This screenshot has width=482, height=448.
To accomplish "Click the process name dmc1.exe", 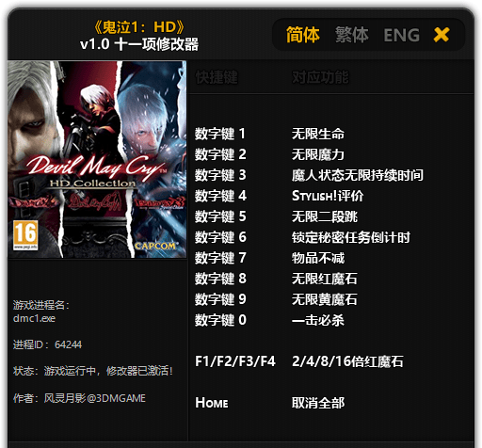I will pos(34,318).
